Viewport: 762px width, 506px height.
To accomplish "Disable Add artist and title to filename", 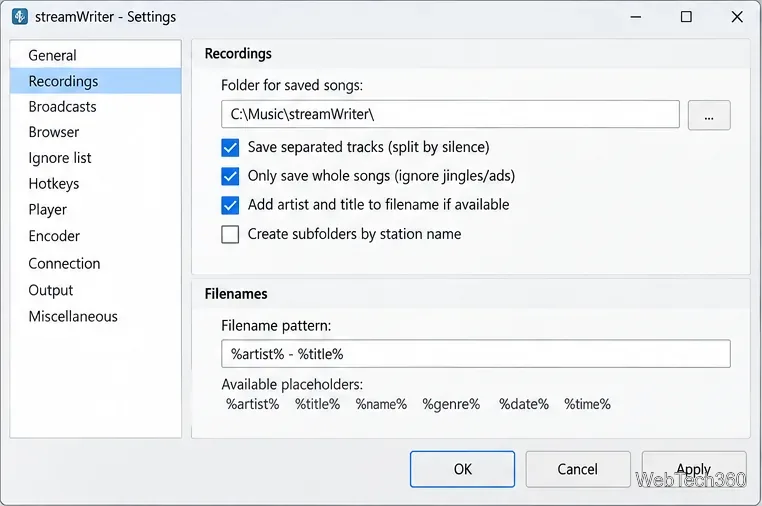I will pyautogui.click(x=230, y=205).
